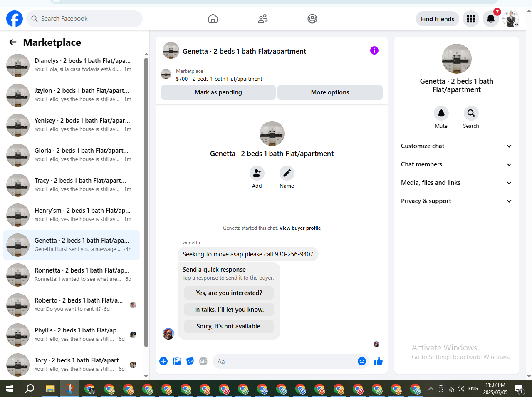Open Tracy conversation
Viewport: 532px width, 397px height.
pos(71,185)
